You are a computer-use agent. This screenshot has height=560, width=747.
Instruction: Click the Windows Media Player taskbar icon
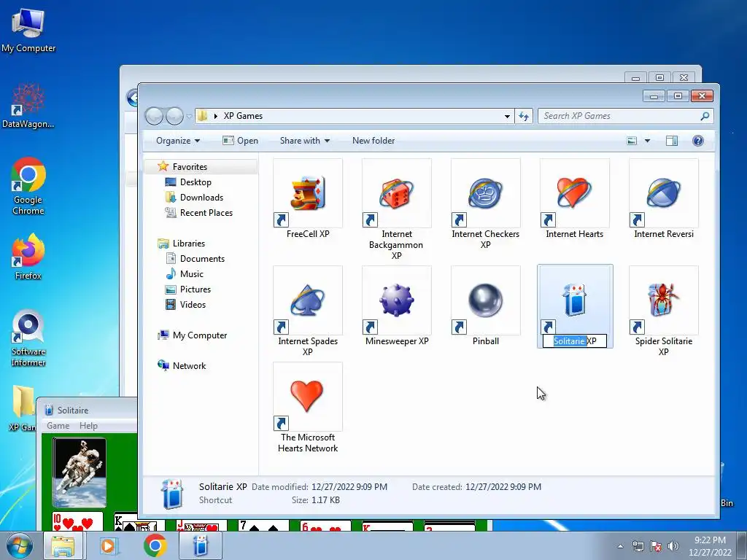(109, 545)
